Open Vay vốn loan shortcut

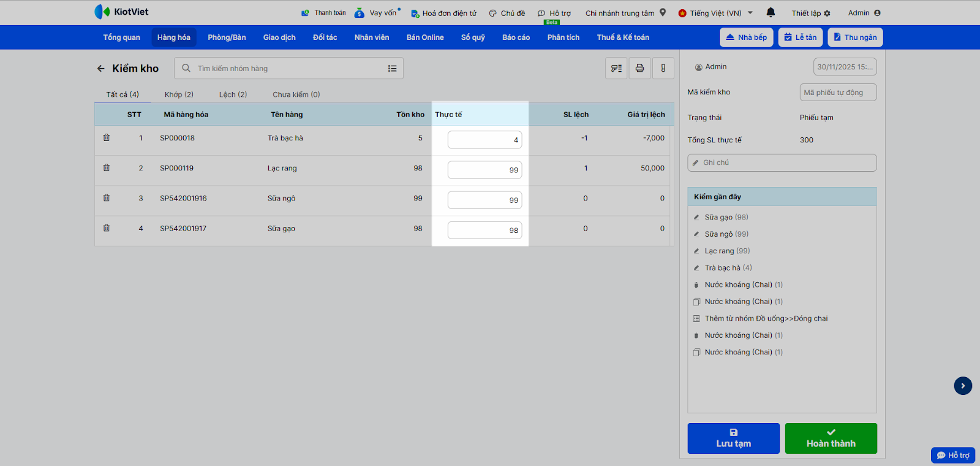(x=378, y=13)
